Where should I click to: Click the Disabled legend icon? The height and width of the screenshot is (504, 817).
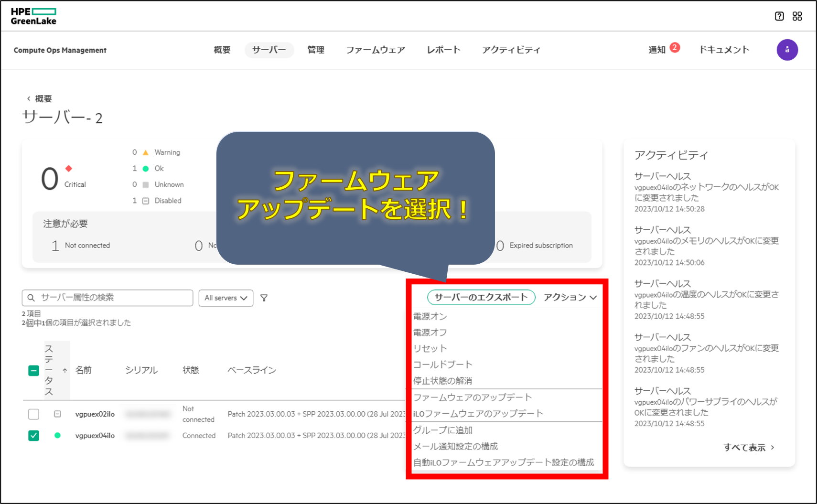(x=146, y=201)
